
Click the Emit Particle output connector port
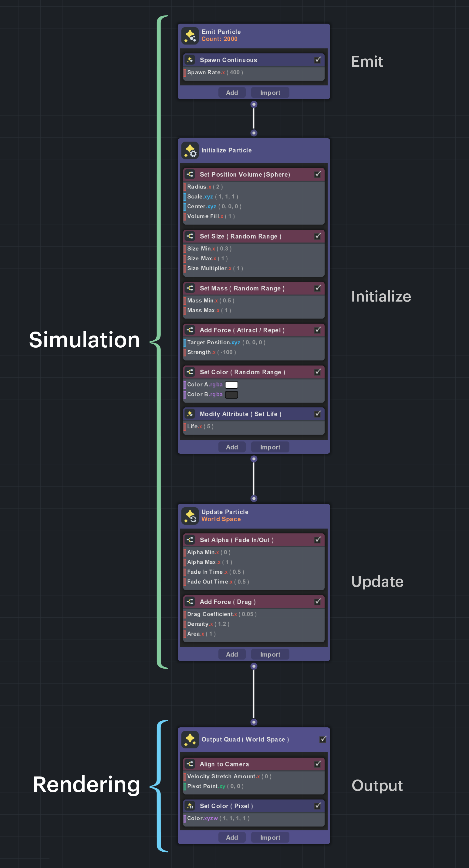click(x=254, y=105)
